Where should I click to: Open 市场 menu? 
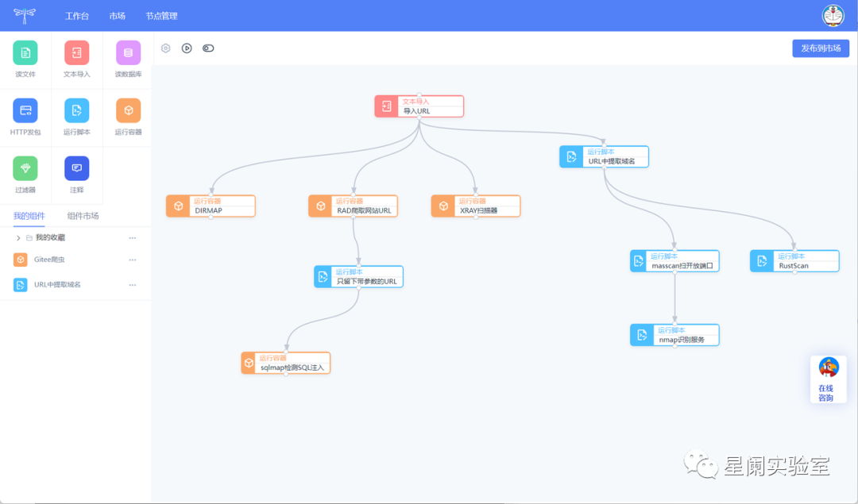117,16
